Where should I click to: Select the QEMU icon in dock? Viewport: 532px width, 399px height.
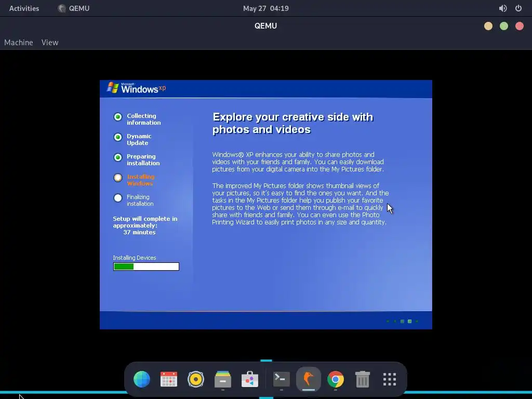point(309,379)
